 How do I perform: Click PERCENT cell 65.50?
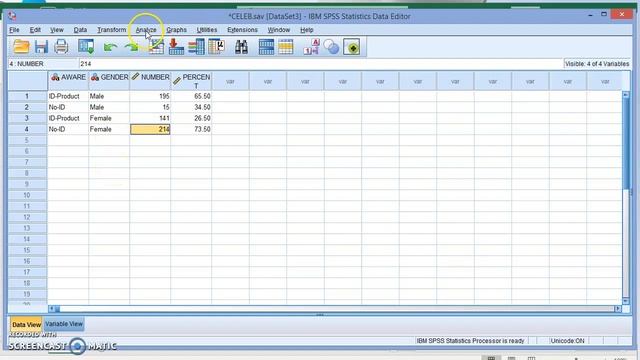[191, 96]
